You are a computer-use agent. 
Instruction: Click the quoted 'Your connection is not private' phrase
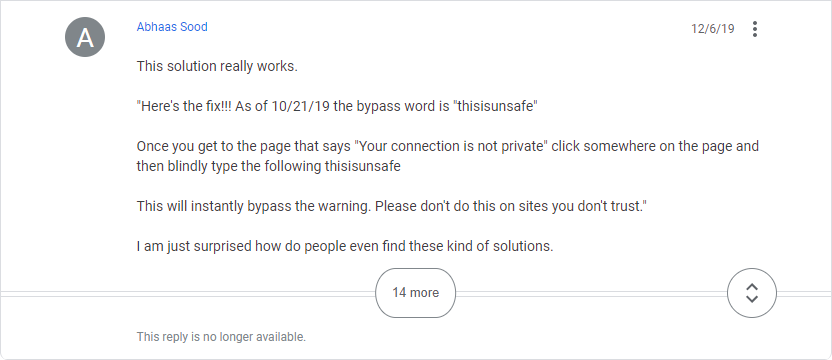click(451, 147)
